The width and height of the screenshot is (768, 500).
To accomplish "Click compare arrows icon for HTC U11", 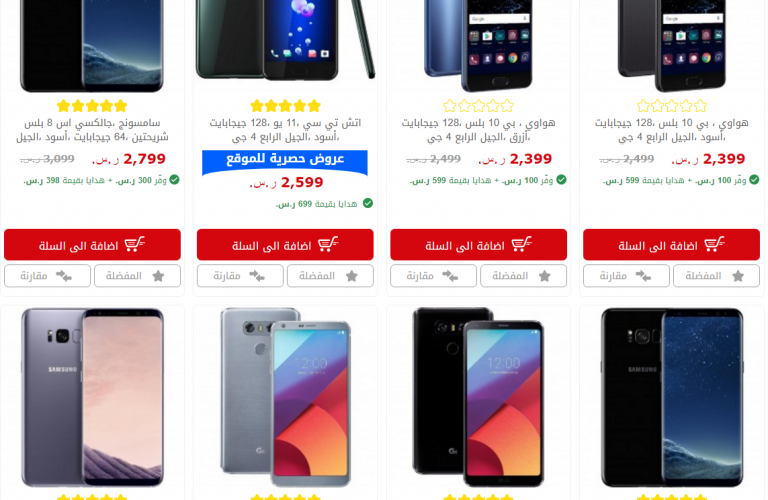I will pyautogui.click(x=257, y=276).
